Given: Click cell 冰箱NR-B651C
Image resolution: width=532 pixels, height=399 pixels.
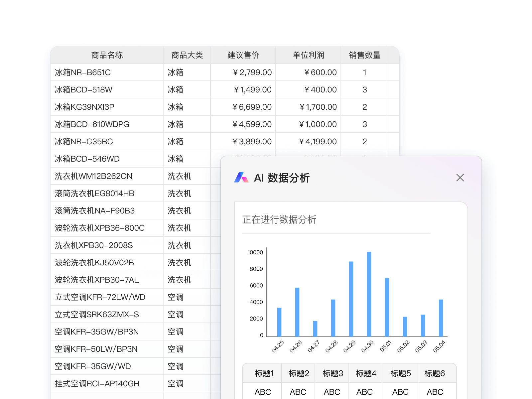Looking at the screenshot, I should tap(107, 72).
